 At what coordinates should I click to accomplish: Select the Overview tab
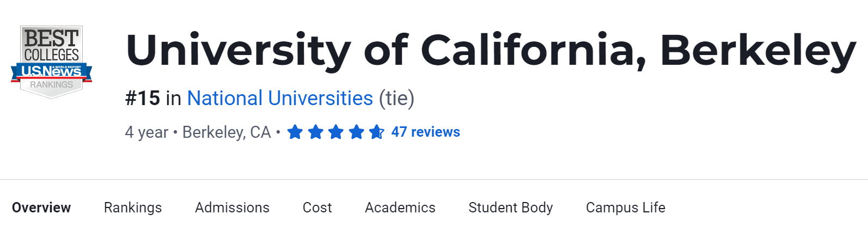tap(41, 207)
